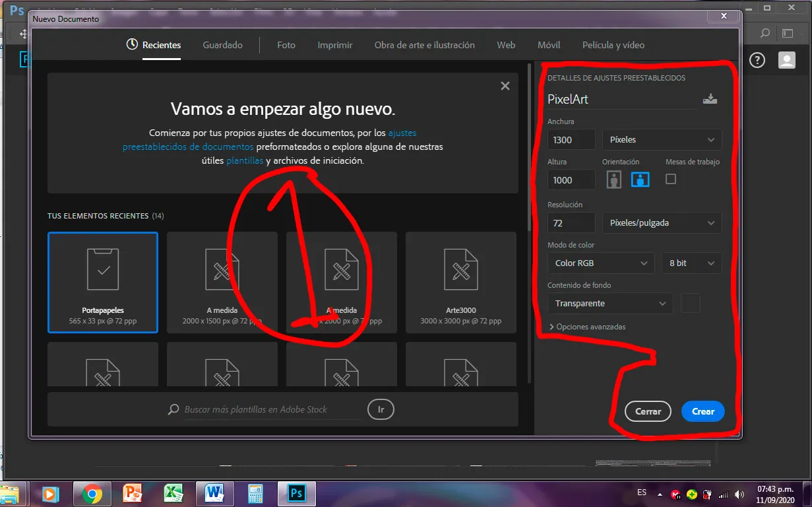Click the network signal tray icon
The image size is (812, 507).
pyautogui.click(x=724, y=494)
